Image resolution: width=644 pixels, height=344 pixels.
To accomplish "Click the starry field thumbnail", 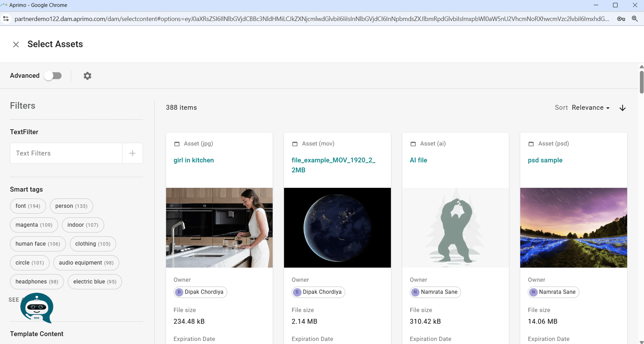I will [x=574, y=228].
